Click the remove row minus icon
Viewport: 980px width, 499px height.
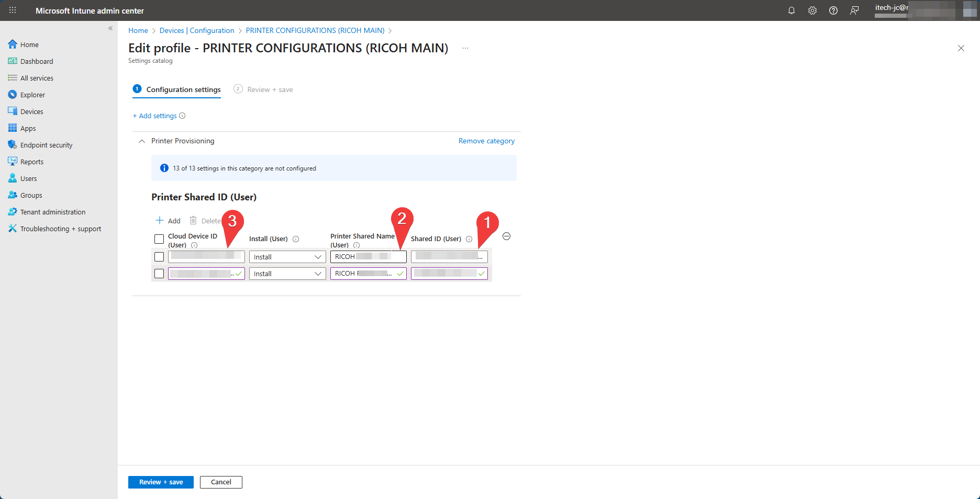pyautogui.click(x=506, y=236)
